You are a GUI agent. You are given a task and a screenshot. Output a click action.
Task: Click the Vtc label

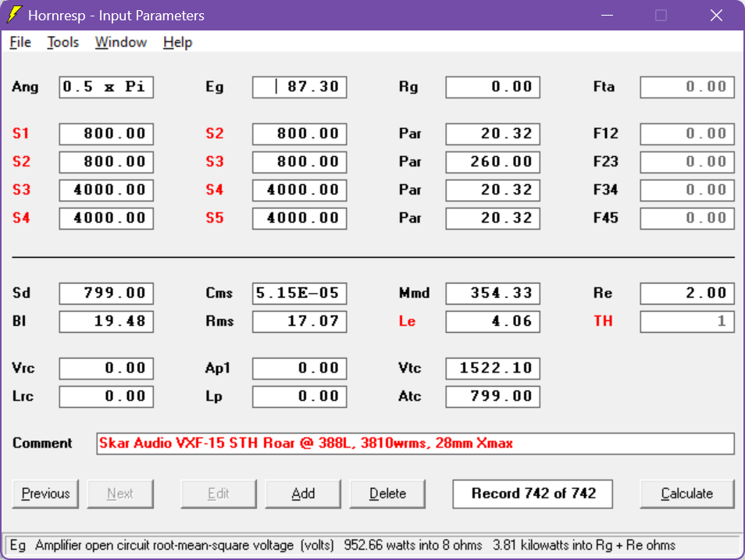point(409,369)
